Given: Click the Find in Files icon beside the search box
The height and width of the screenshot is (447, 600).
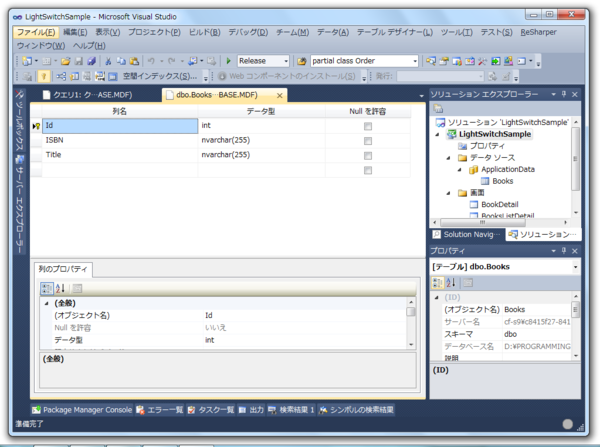Looking at the screenshot, I should tap(302, 61).
